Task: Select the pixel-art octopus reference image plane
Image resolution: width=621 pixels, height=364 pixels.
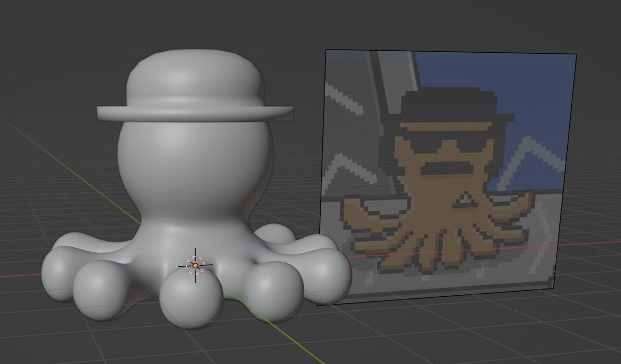Action: click(448, 177)
